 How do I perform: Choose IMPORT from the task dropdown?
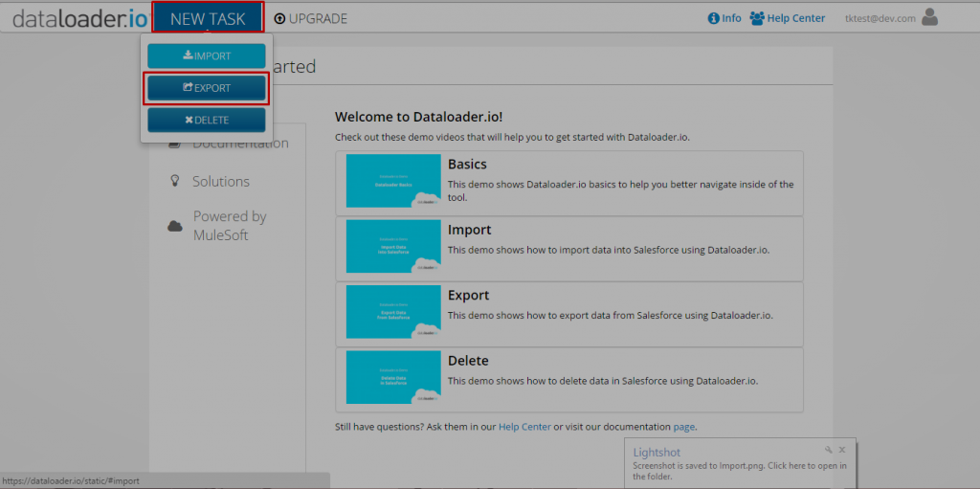coord(207,56)
